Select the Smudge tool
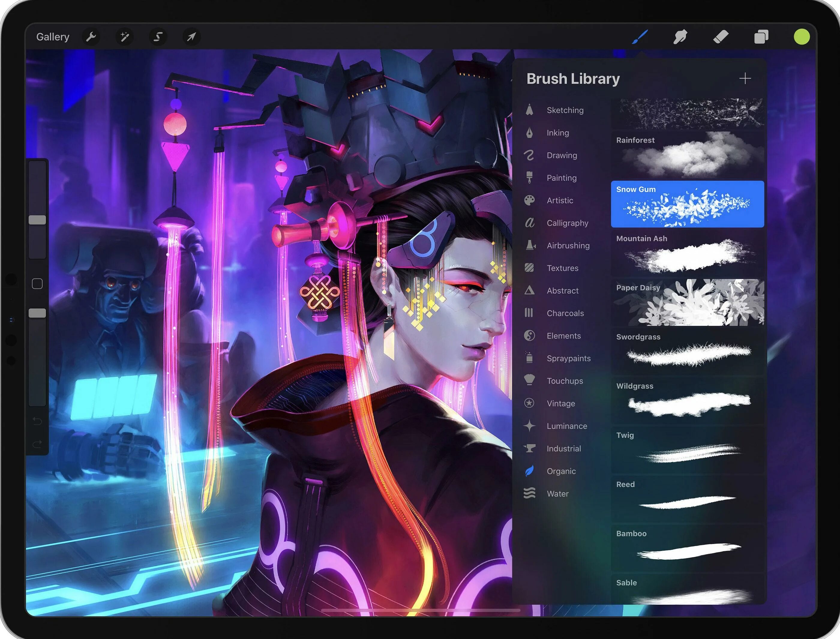The width and height of the screenshot is (840, 639). tap(680, 37)
